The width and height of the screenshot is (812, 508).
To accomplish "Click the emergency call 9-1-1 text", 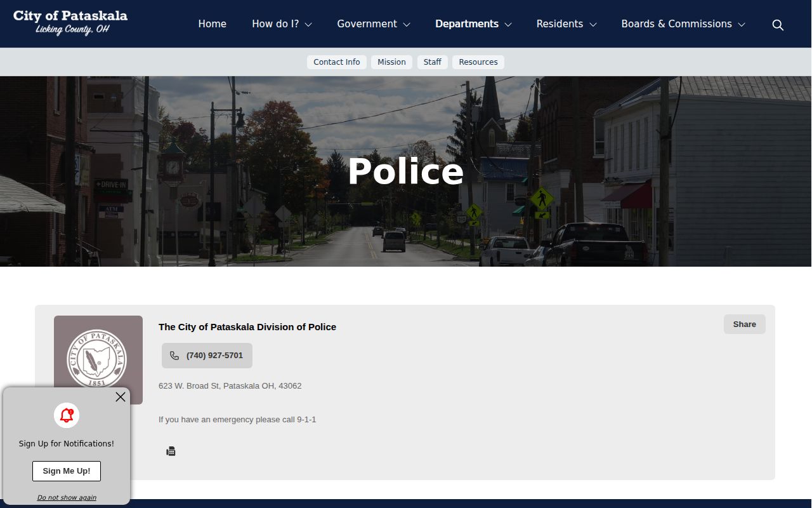I will click(237, 419).
